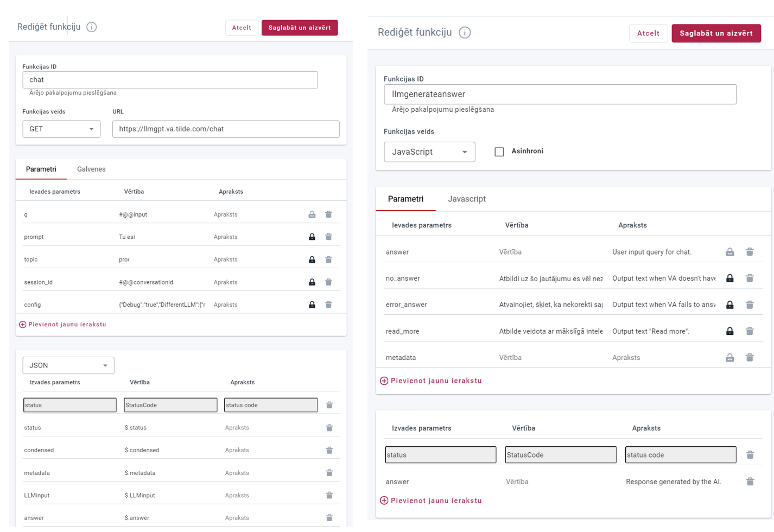Switch to the Galvenes tab
The height and width of the screenshot is (532, 774).
(91, 169)
